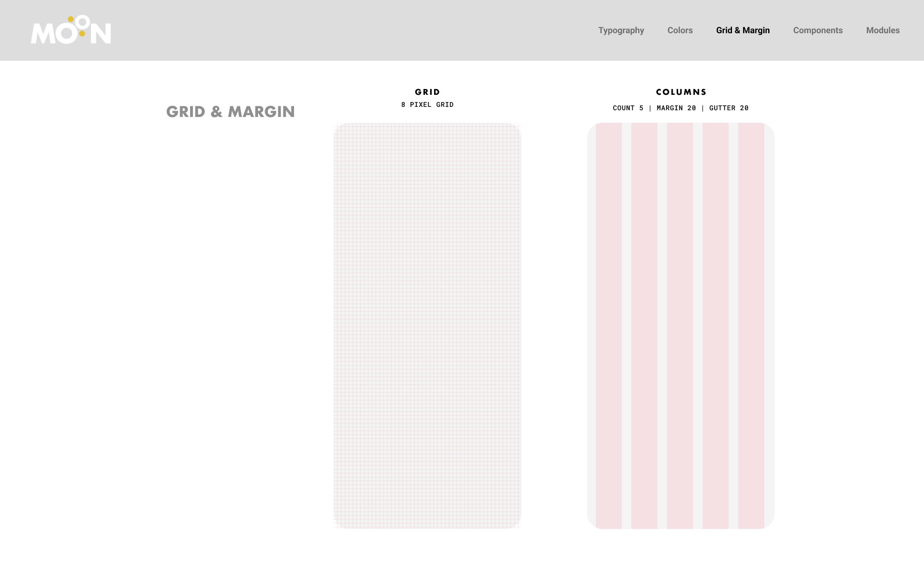Go to the Colors section
Screen dimensions: 924x568
click(680, 30)
